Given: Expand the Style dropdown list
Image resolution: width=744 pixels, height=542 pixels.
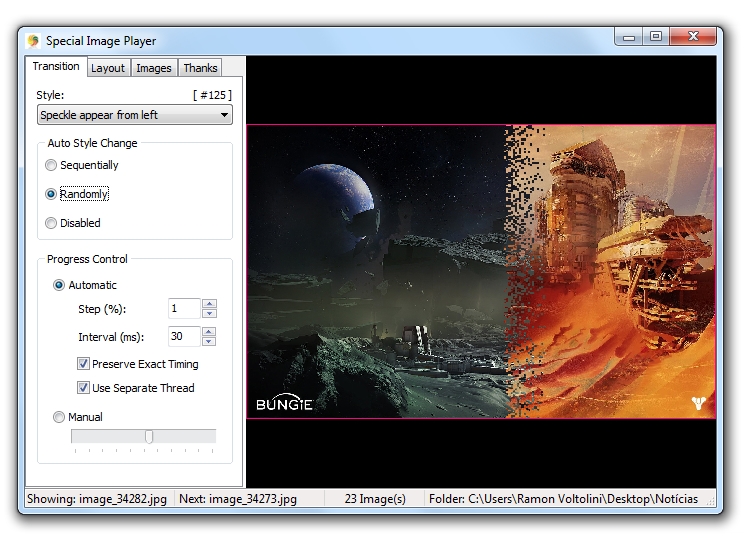Looking at the screenshot, I should pyautogui.click(x=135, y=115).
